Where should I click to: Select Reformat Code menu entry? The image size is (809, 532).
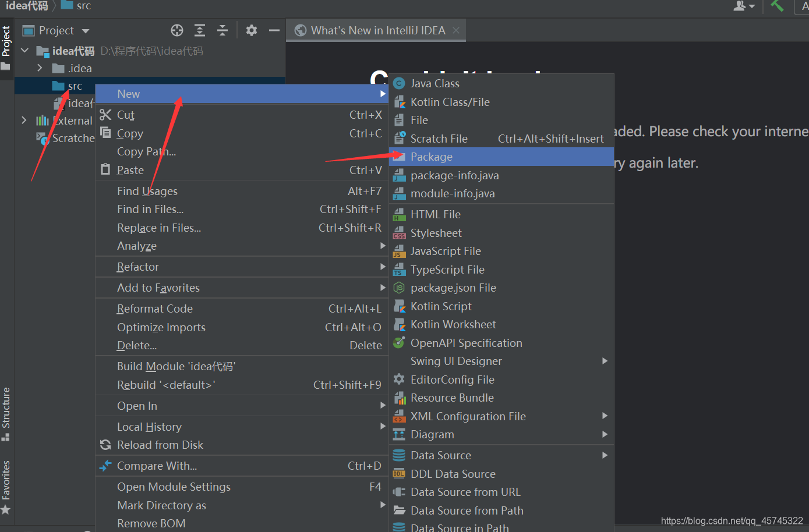pyautogui.click(x=242, y=308)
